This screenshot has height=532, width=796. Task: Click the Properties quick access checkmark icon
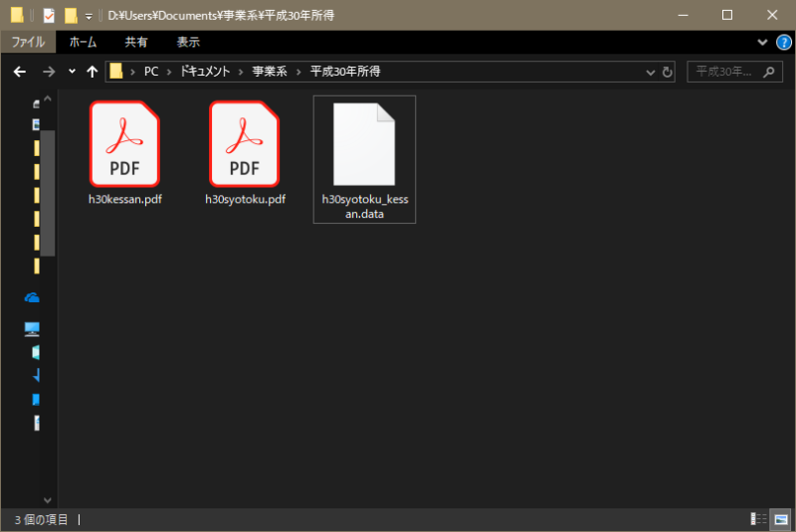(x=49, y=16)
